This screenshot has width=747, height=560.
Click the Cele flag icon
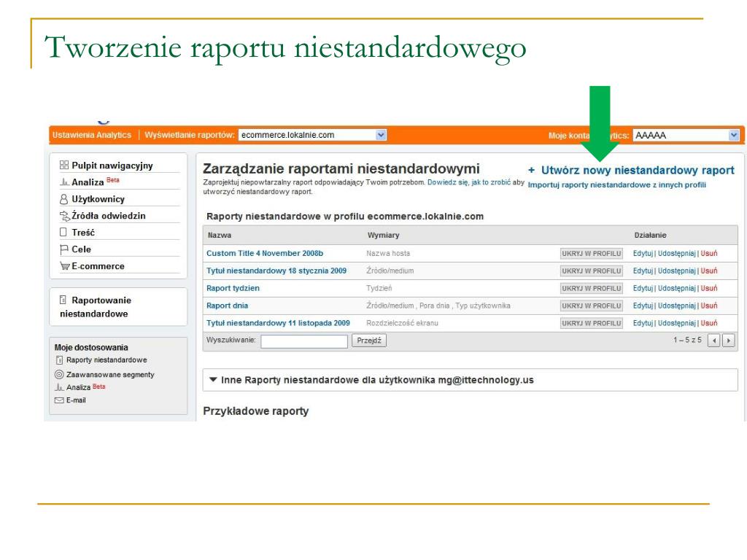[x=64, y=249]
